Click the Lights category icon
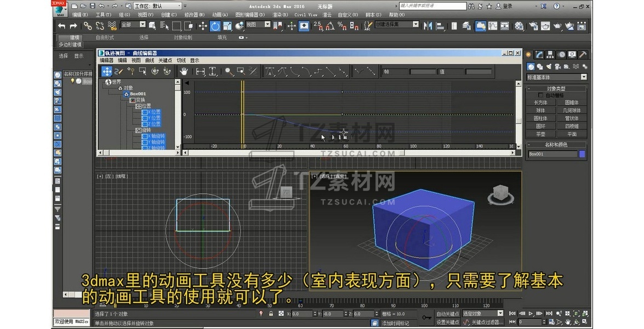The height and width of the screenshot is (329, 644). click(549, 66)
